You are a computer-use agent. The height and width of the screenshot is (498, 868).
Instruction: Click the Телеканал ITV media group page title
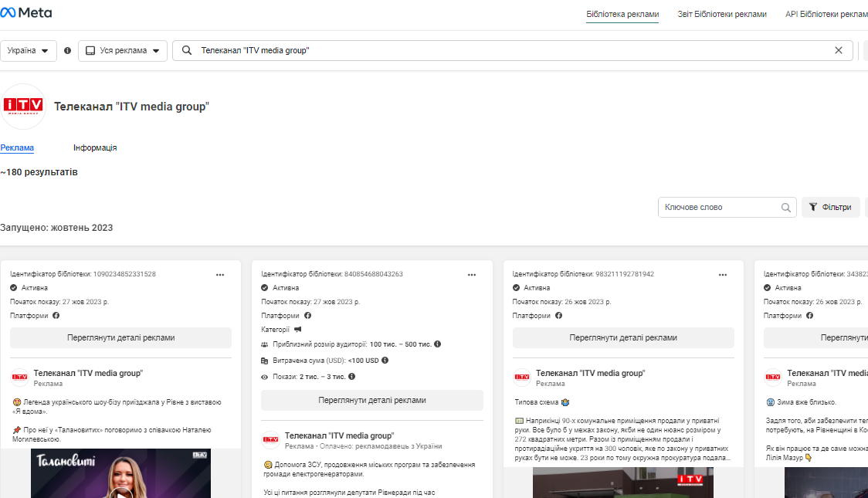tap(131, 107)
